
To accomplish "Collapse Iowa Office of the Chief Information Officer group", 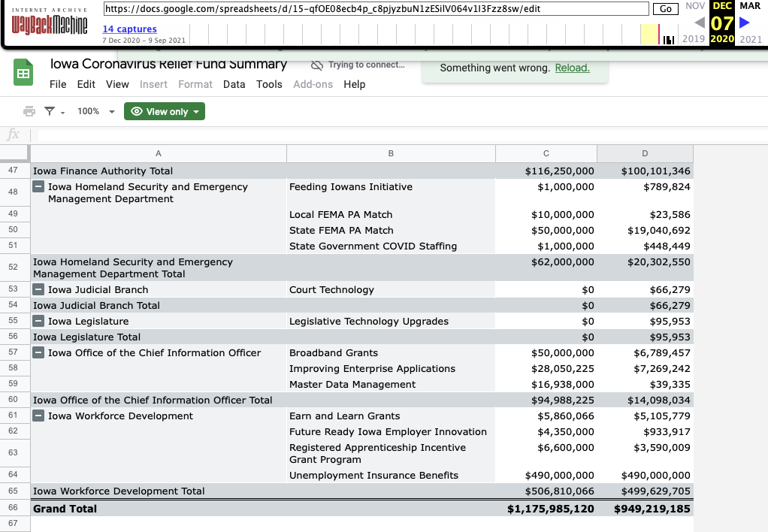I will click(x=38, y=352).
